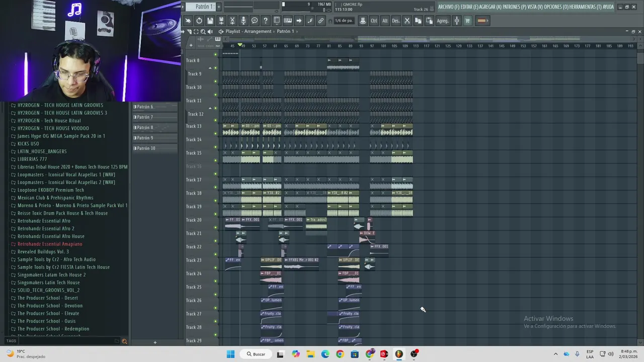This screenshot has height=362, width=644.
Task: Select Patrón 8 in the pattern list
Action: [x=154, y=127]
